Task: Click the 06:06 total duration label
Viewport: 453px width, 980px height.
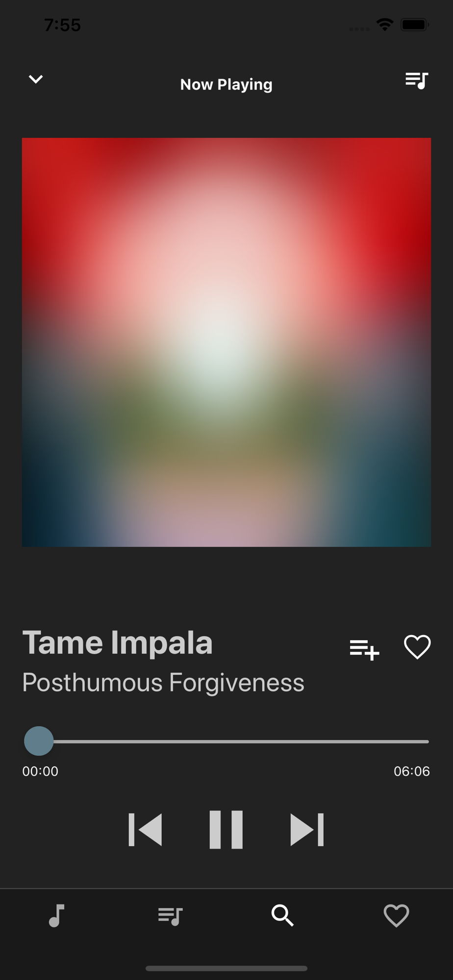Action: pyautogui.click(x=412, y=771)
